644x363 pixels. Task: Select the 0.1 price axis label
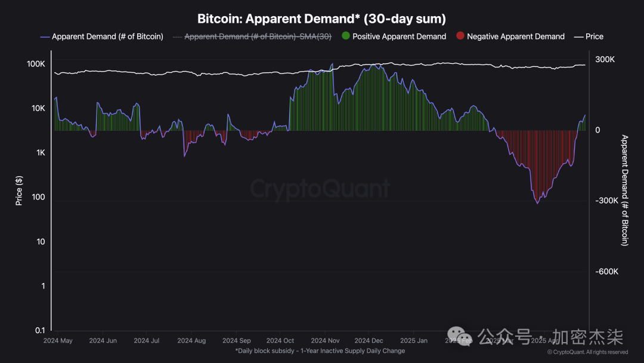[x=41, y=331]
